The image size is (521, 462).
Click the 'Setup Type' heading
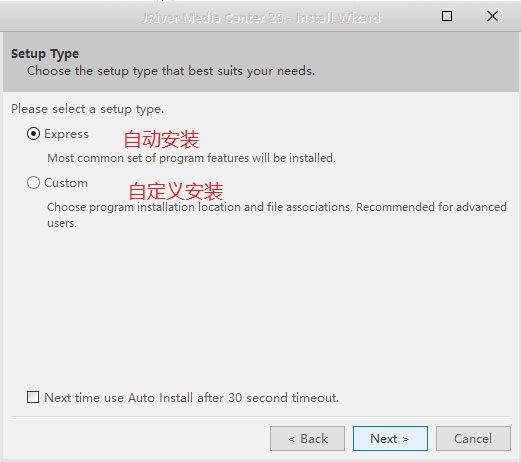[45, 54]
